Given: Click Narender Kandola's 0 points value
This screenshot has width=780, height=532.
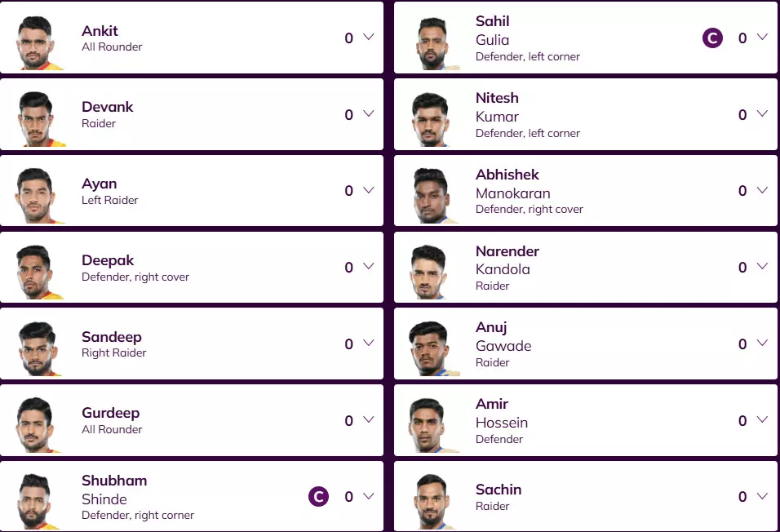Looking at the screenshot, I should coord(742,268).
